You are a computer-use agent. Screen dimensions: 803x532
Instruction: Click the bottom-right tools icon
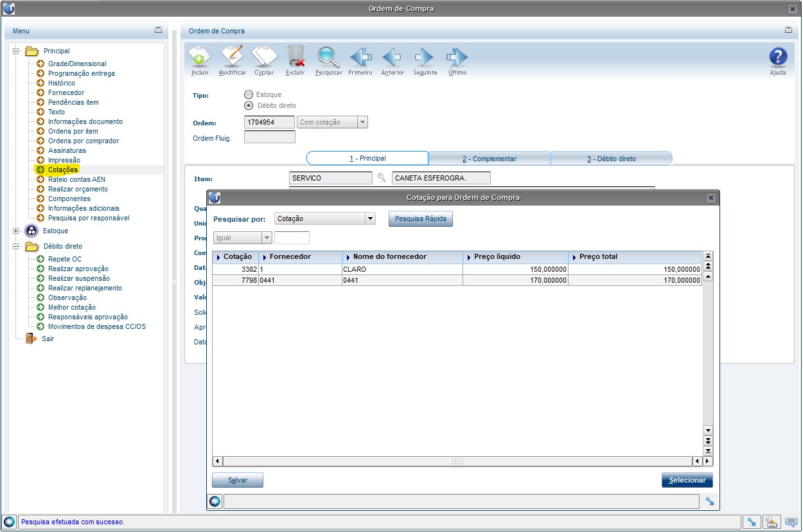(772, 522)
